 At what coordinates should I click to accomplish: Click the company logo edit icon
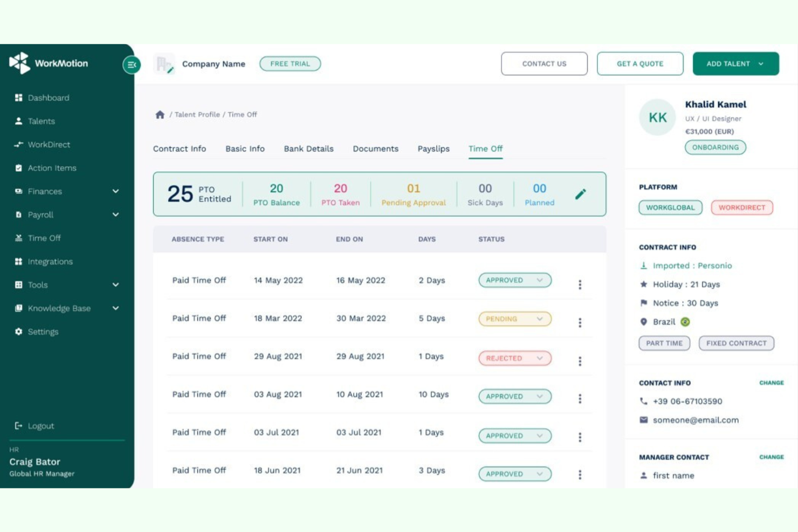(x=170, y=70)
